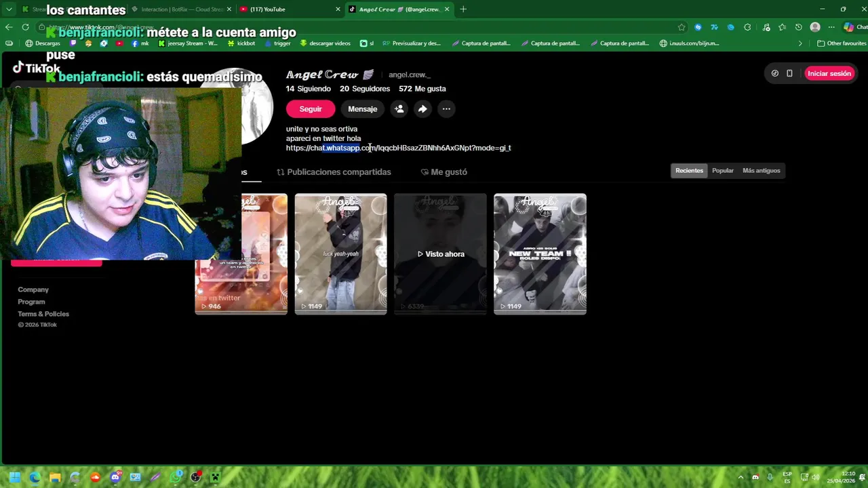Open the NEW TEAM video thumbnail

click(x=540, y=254)
